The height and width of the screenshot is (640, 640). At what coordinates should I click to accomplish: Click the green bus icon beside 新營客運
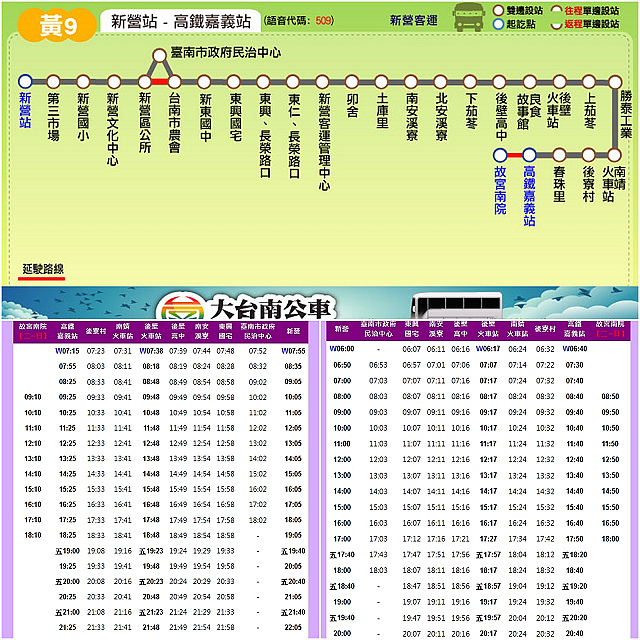click(469, 18)
